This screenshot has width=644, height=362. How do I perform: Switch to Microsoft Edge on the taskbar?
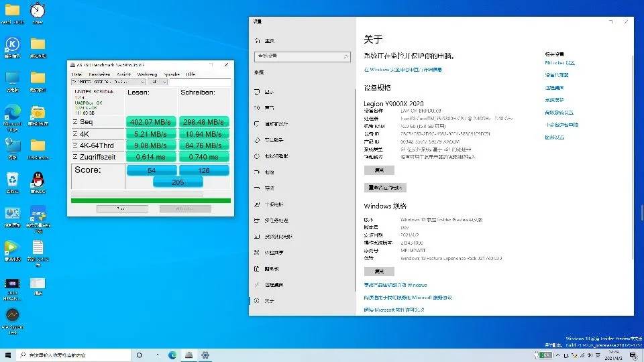click(x=172, y=355)
